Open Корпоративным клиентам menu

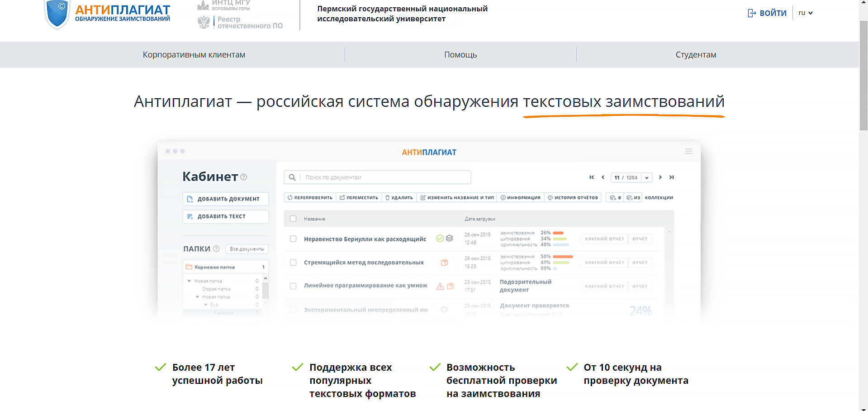coord(194,55)
